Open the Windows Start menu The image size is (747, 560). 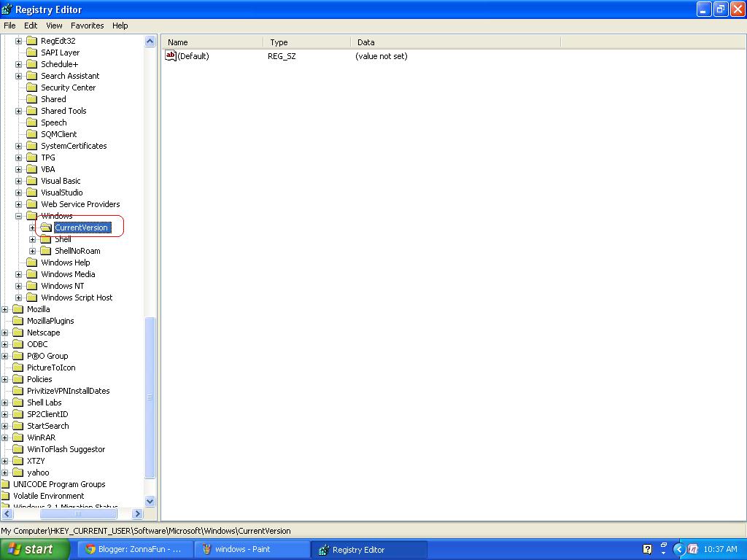pos(34,550)
